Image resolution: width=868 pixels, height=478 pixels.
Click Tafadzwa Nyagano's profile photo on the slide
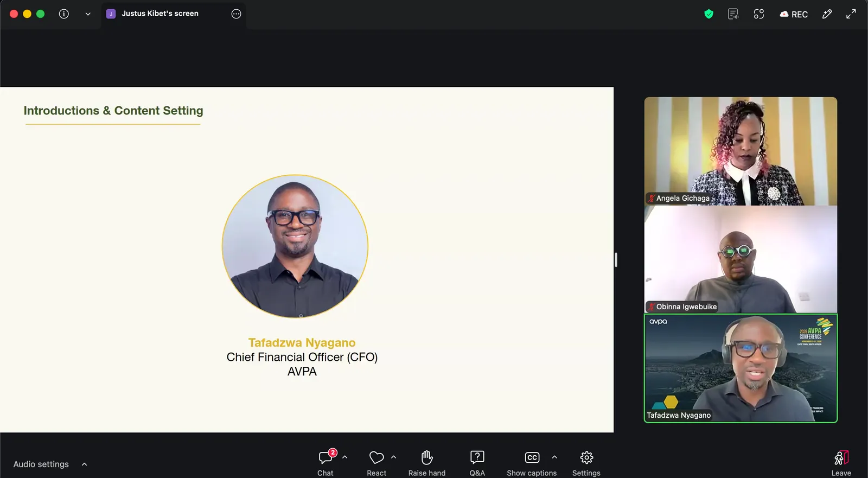click(295, 246)
